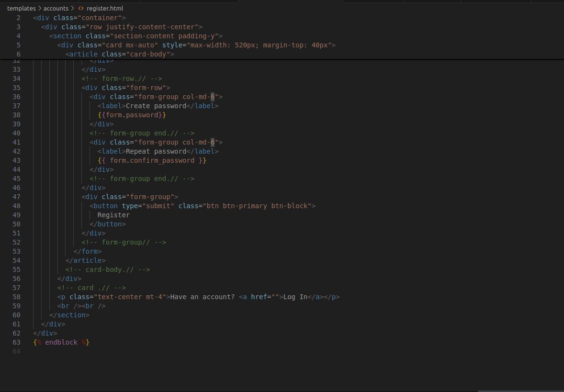
Task: Click the button type="submit" line
Action: tap(203, 206)
